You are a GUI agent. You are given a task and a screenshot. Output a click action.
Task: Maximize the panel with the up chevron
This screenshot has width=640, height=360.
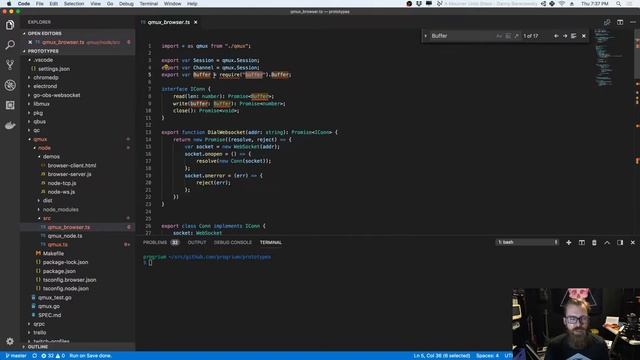tap(607, 242)
